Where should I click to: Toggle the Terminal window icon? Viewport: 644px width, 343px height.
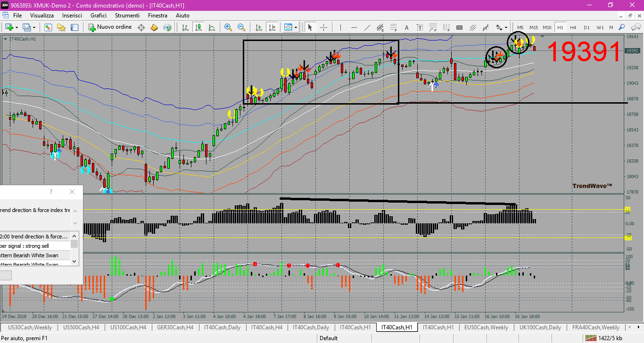coord(74,27)
